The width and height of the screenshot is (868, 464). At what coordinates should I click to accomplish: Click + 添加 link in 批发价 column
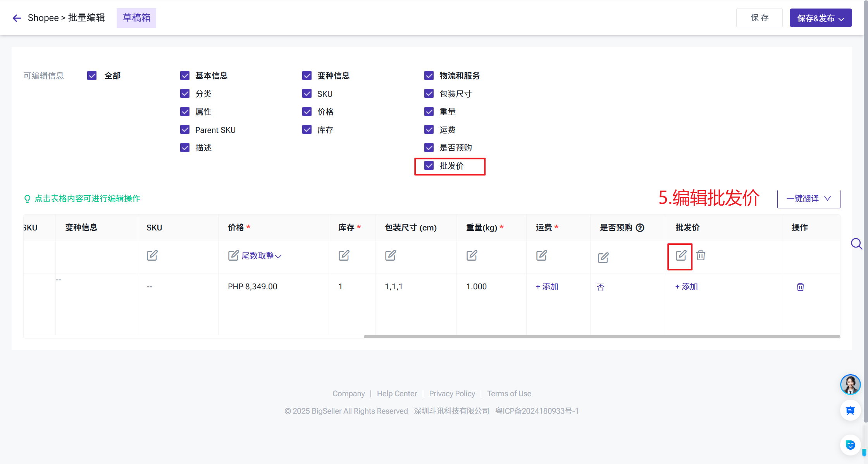point(686,287)
